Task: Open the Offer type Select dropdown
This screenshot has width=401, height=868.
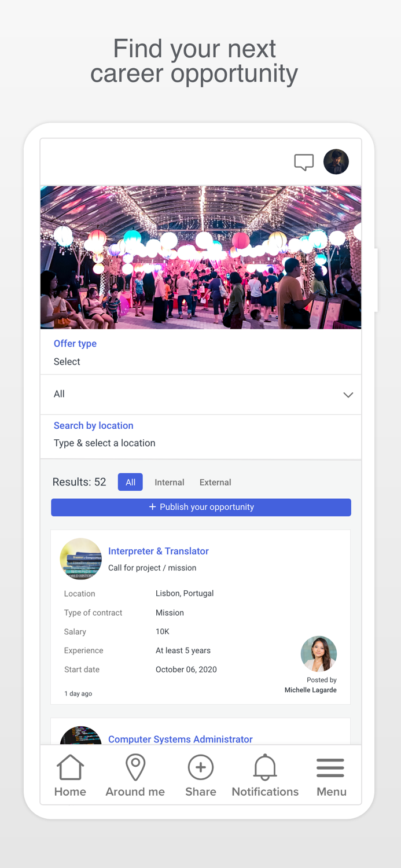Action: [x=67, y=361]
